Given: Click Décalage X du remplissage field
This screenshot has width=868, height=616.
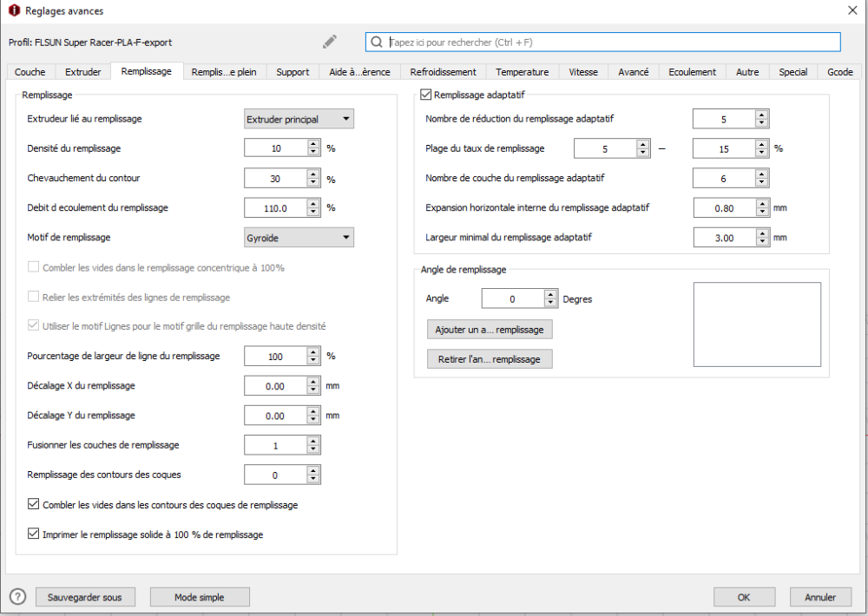Looking at the screenshot, I should [276, 386].
